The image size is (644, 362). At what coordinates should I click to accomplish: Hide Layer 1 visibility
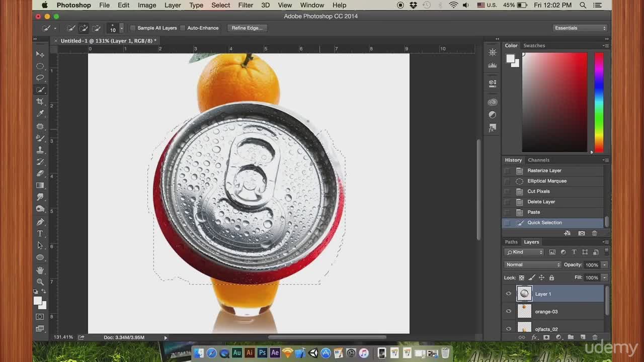click(x=508, y=294)
